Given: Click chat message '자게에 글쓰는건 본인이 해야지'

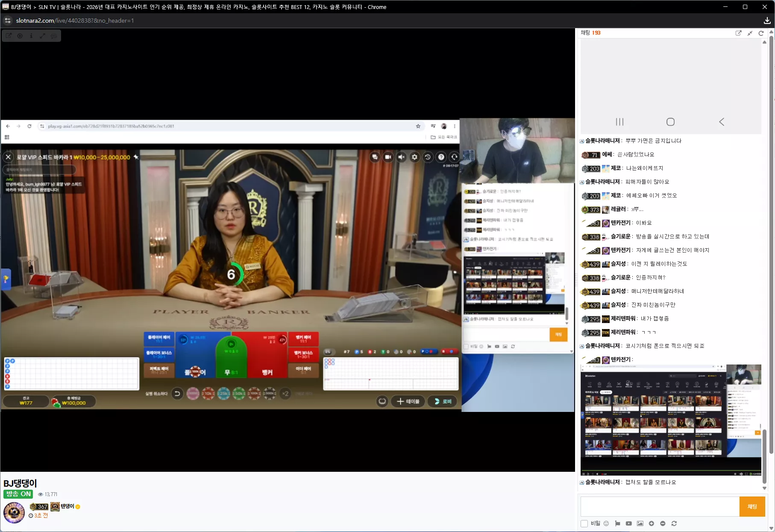Looking at the screenshot, I should pos(672,250).
